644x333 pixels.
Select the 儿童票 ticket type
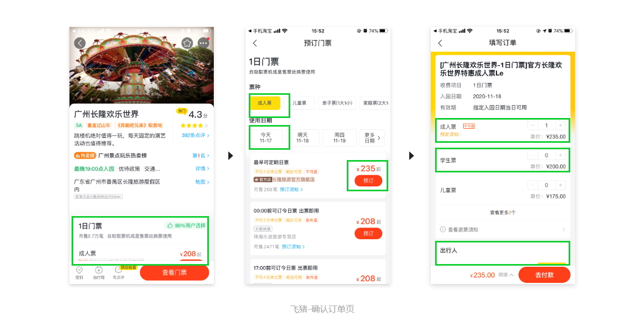tap(299, 103)
